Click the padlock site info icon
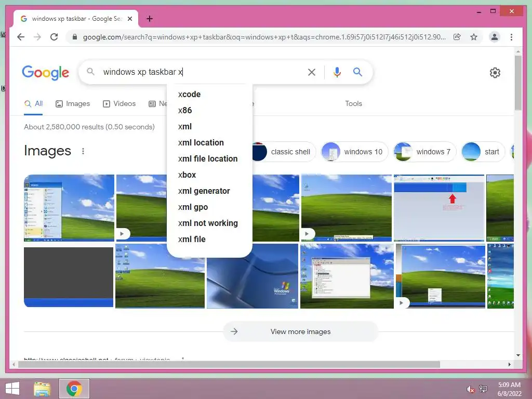 (75, 37)
